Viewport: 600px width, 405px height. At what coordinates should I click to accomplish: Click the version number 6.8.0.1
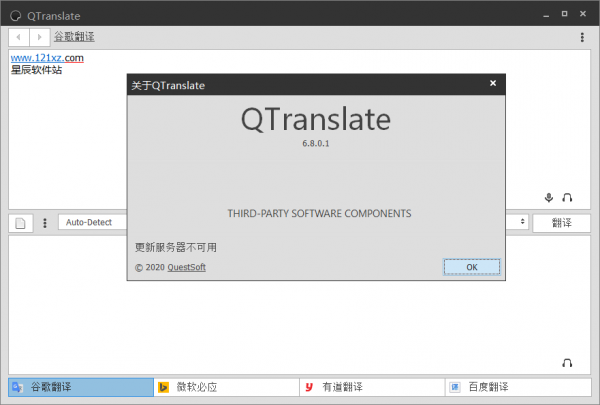point(316,143)
